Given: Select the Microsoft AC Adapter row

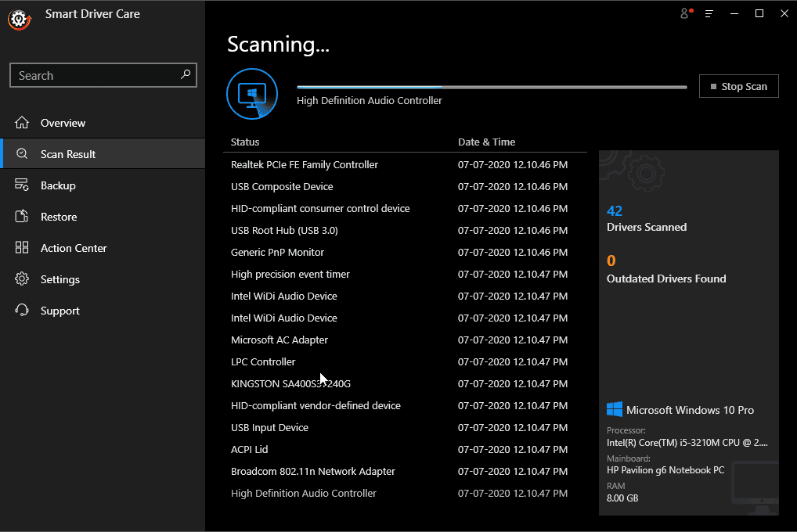Looking at the screenshot, I should 405,340.
